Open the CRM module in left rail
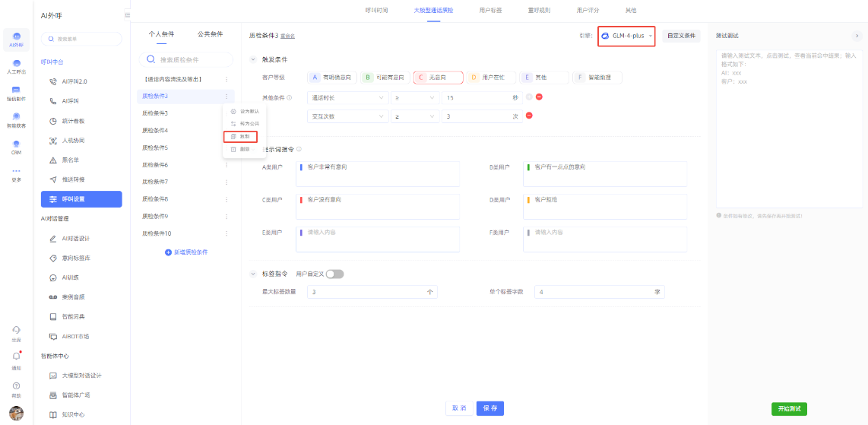This screenshot has width=868, height=425. pyautogui.click(x=16, y=147)
